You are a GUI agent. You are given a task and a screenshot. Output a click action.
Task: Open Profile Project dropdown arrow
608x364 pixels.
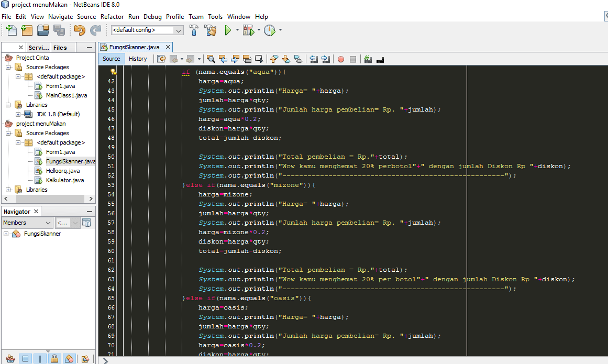[x=280, y=30]
